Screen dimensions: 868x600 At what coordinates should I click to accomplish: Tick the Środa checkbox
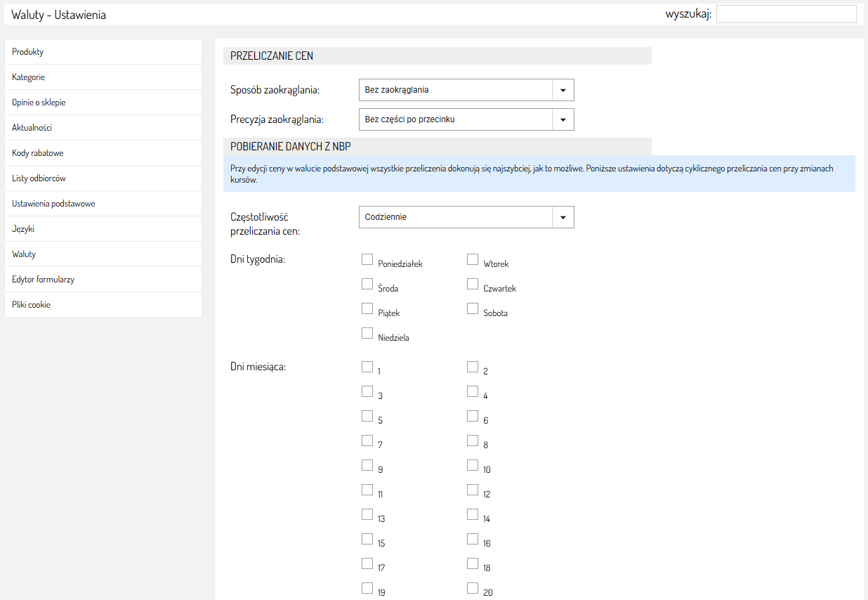coord(367,285)
